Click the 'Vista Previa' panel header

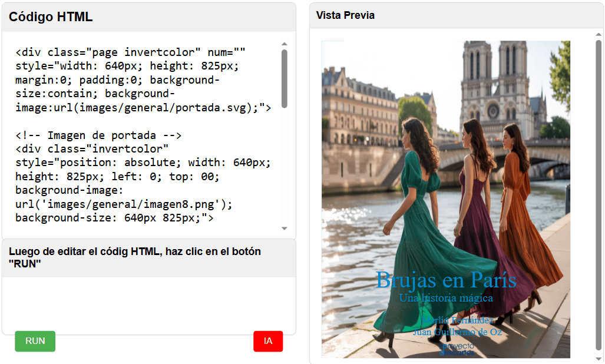(x=345, y=15)
